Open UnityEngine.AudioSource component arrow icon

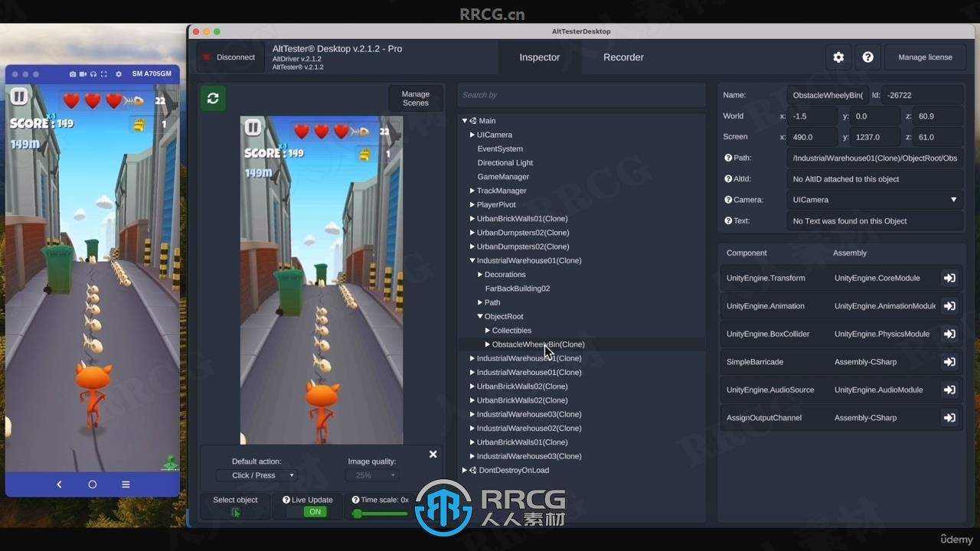click(x=949, y=390)
